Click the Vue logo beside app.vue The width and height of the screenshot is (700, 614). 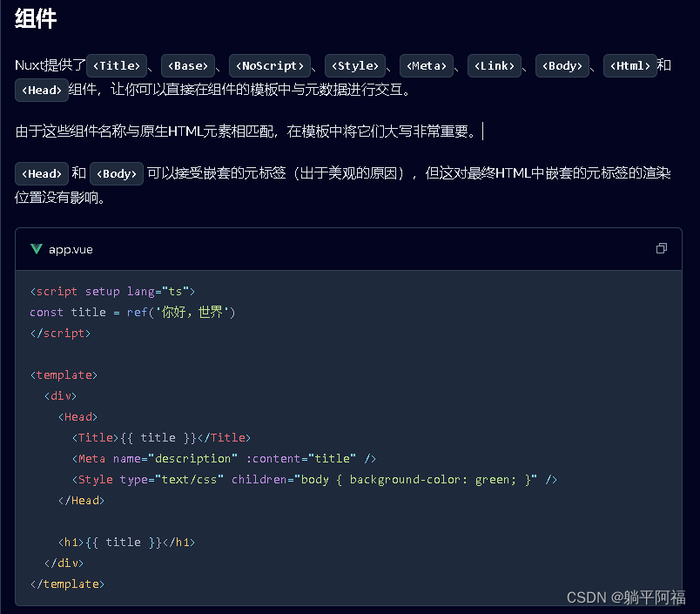pos(37,249)
